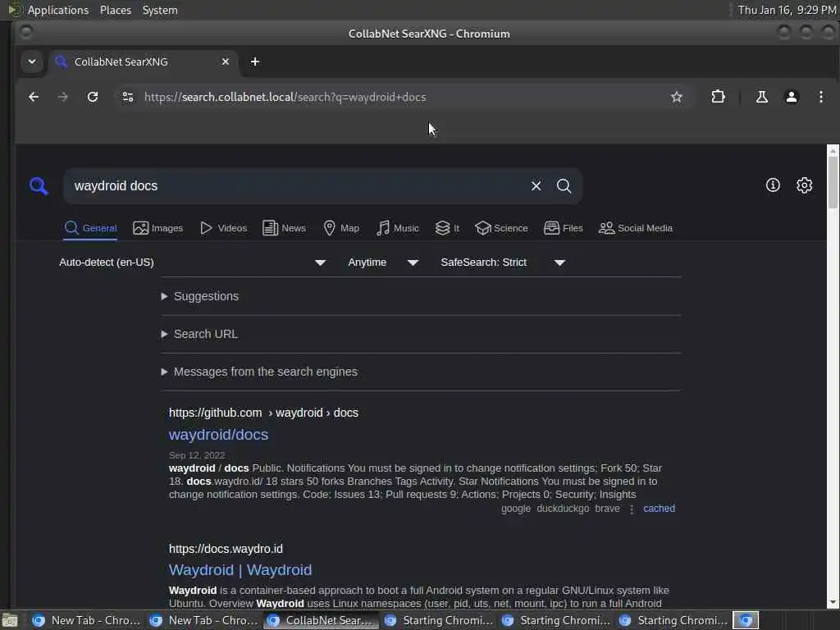Viewport: 840px width, 630px height.
Task: Open the Places menu
Action: (116, 10)
